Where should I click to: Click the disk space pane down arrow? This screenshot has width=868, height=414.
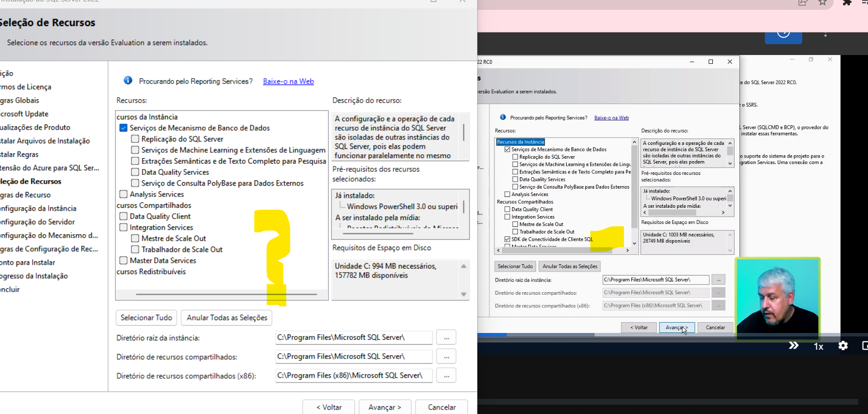[463, 294]
